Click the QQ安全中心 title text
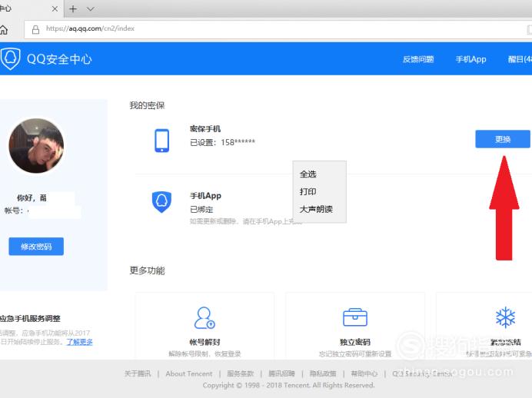532x398 pixels. click(59, 59)
